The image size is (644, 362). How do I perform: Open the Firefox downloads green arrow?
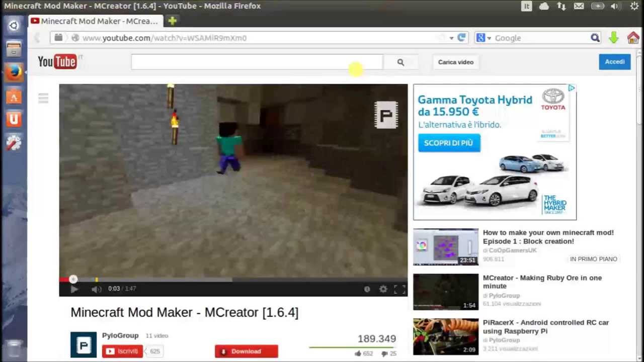click(614, 38)
